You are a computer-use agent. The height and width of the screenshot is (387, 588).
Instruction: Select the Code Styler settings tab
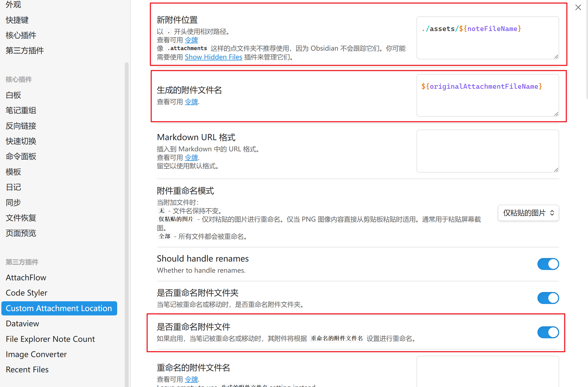pyautogui.click(x=27, y=293)
